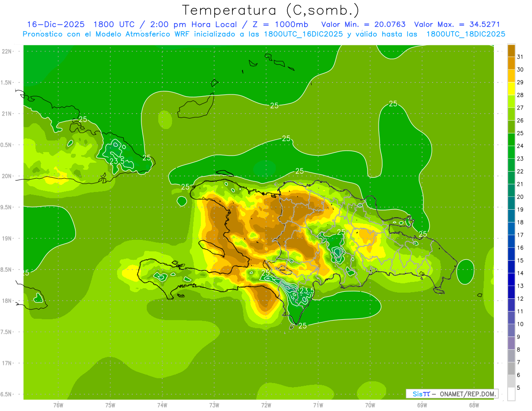The image size is (532, 411).
Task: Click the "23" label on the color bar
Action: tap(520, 159)
